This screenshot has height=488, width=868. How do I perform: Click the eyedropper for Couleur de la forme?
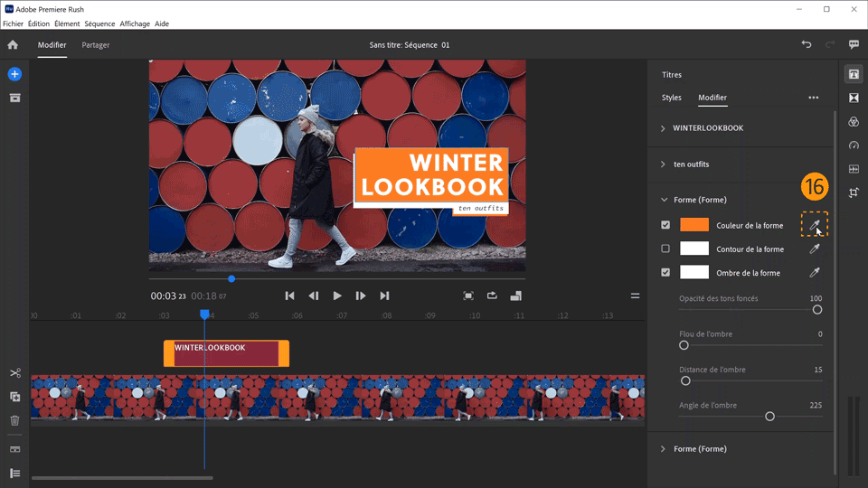click(814, 225)
